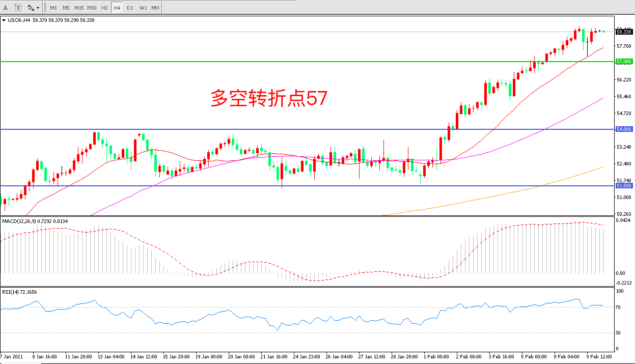Click the Arrows objects tool icon
Image resolution: width=635 pixels, height=364 pixels.
[31, 8]
